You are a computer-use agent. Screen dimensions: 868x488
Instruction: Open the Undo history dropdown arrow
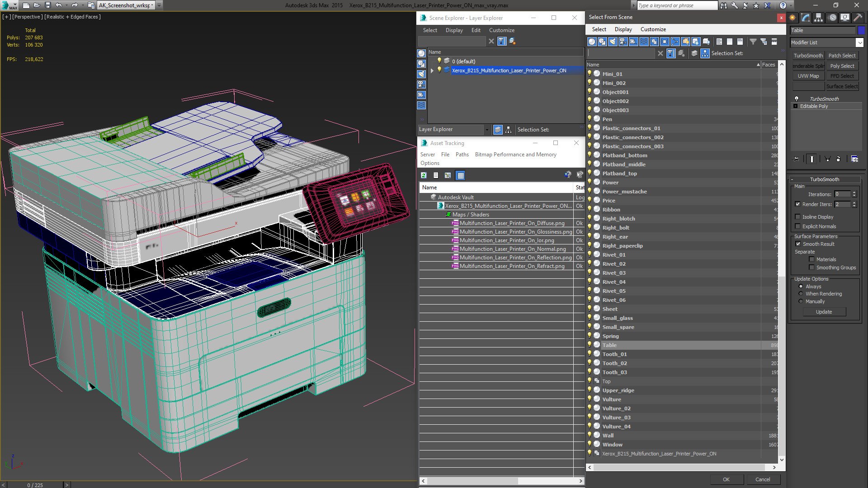[66, 5]
